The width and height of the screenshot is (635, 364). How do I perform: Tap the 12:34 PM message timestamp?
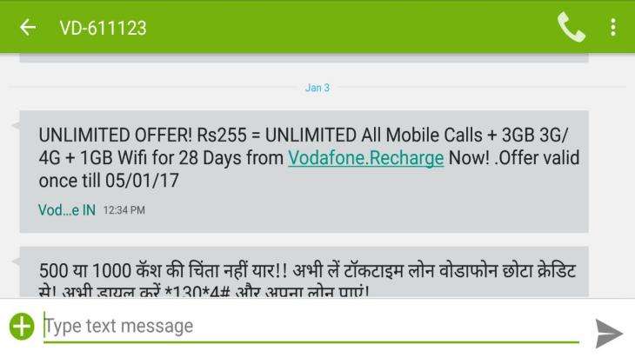pos(124,210)
